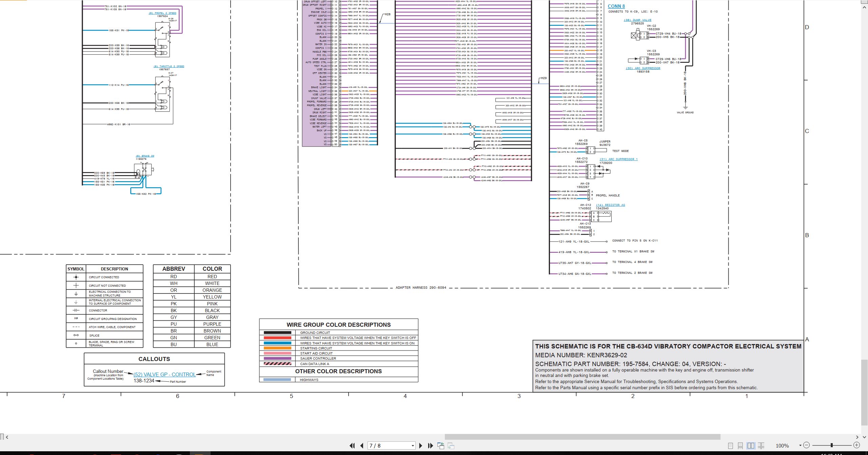Click the scroll left arrow
The height and width of the screenshot is (455, 868).
7,437
